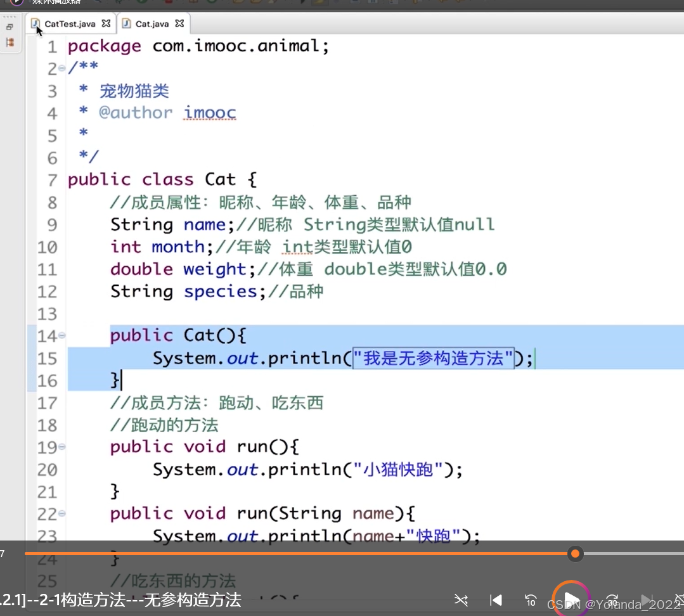Click string "小猫快跑" on line 20
Image resolution: width=684 pixels, height=616 pixels.
[x=398, y=470]
